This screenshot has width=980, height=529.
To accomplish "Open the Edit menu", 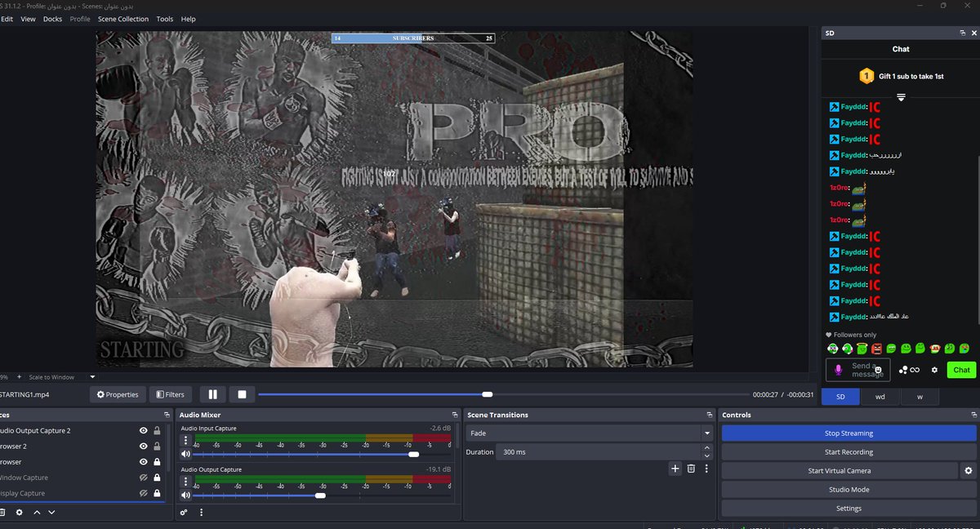I will click(7, 19).
